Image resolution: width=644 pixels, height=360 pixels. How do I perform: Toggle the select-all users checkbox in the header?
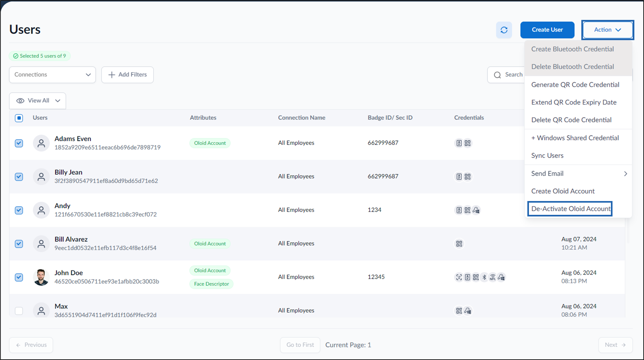[x=19, y=118]
